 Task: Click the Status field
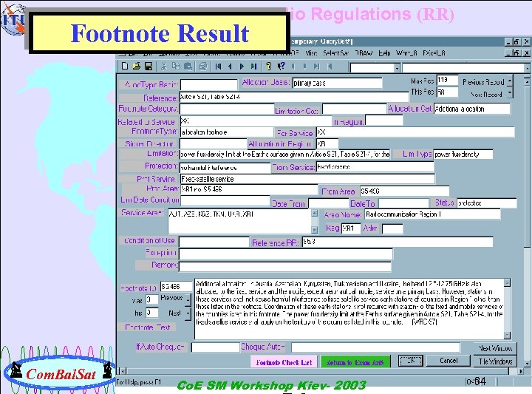pyautogui.click(x=486, y=203)
